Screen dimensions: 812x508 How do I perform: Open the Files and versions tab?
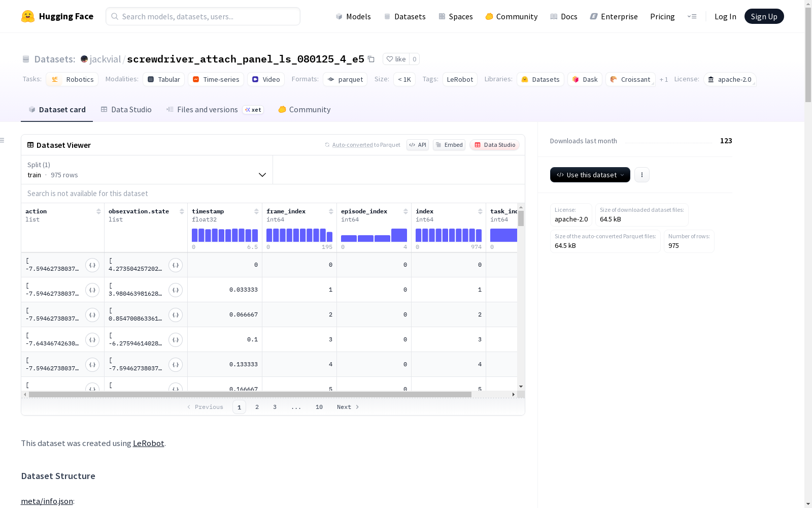coord(215,110)
